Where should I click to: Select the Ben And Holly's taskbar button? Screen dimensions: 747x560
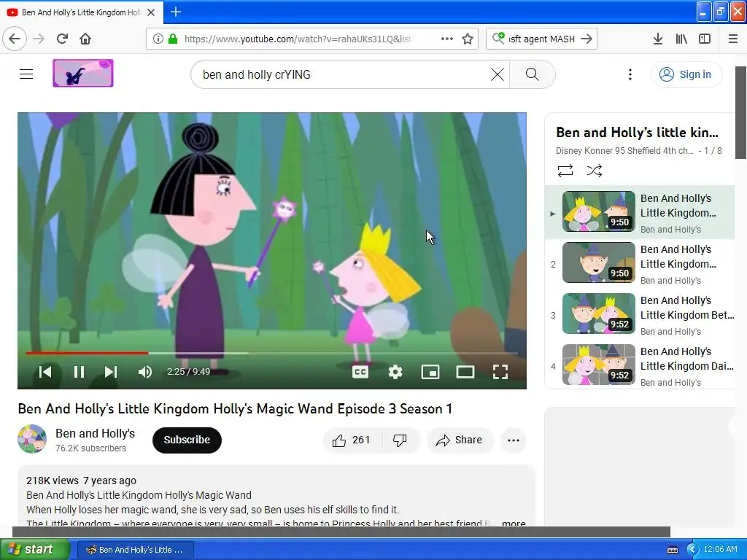tap(135, 550)
